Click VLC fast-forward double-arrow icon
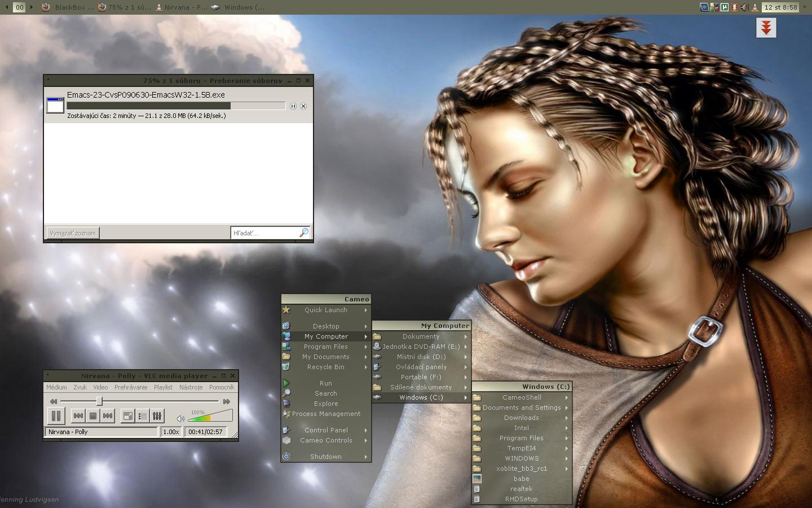The height and width of the screenshot is (508, 812). [x=227, y=401]
